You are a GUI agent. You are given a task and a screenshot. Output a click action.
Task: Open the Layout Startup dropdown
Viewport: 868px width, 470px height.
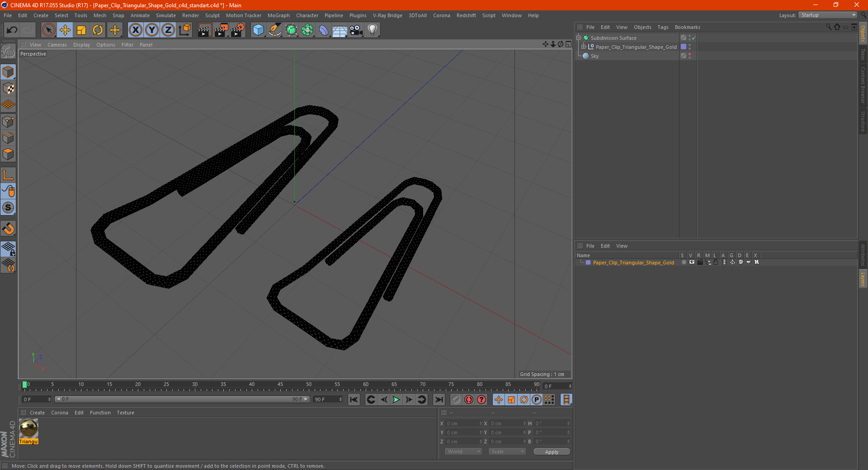828,15
